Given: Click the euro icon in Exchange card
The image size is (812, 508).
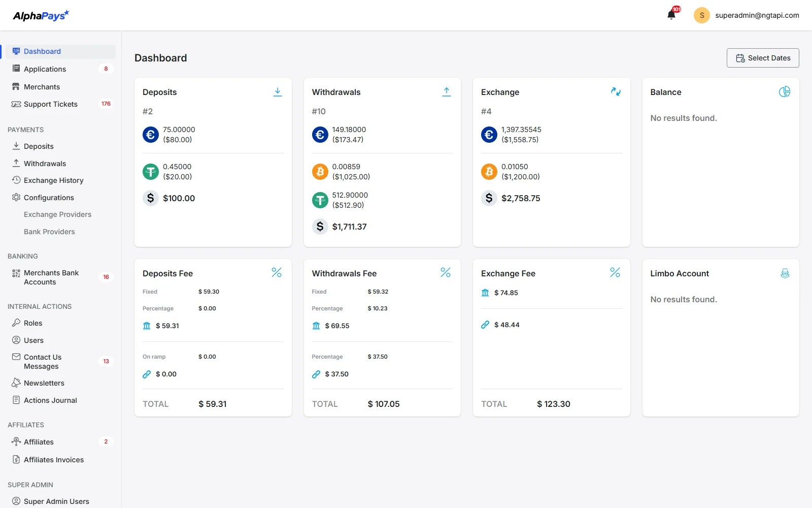Looking at the screenshot, I should point(489,135).
